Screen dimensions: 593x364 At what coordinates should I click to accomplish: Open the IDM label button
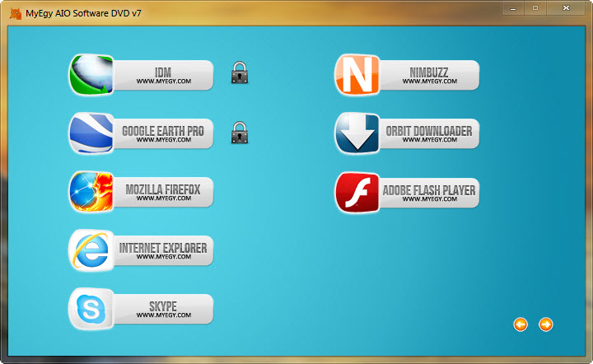click(x=163, y=75)
